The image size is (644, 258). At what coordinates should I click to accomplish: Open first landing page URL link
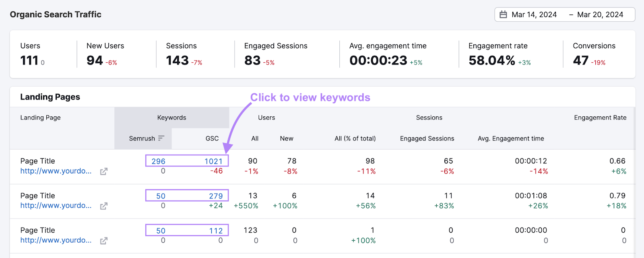(x=56, y=171)
